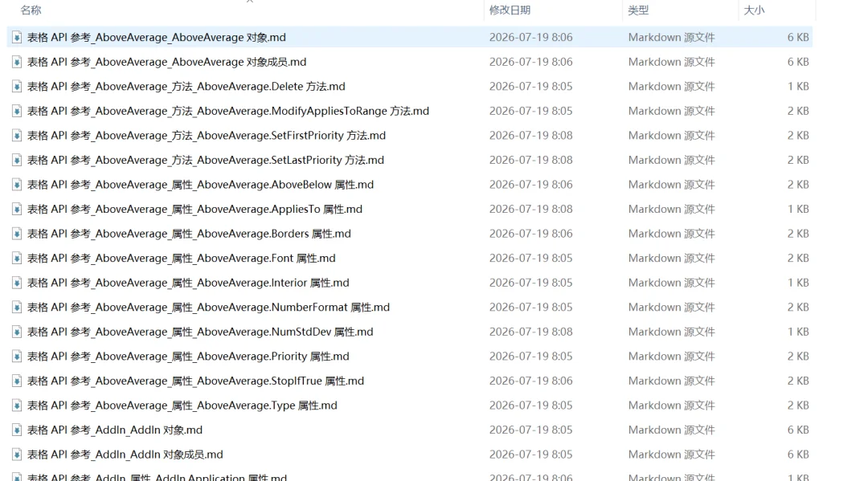Click file icon for AboveAverage.Priority 属性.md

pos(17,357)
